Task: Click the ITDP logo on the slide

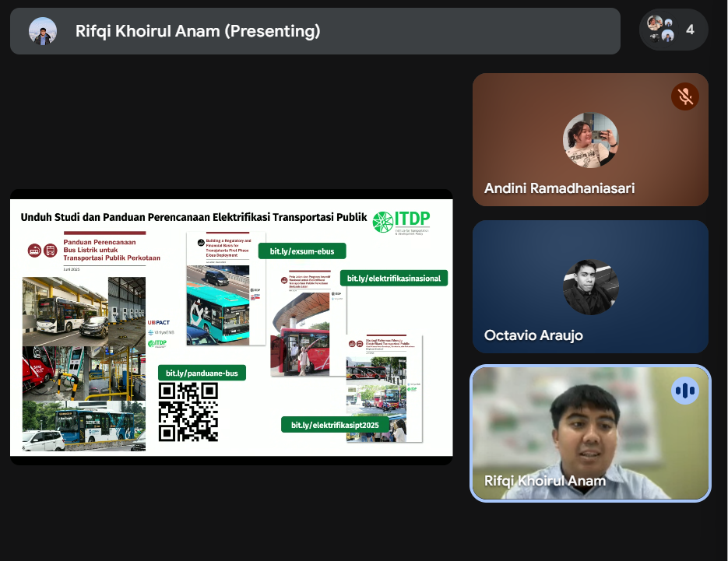Action: point(401,221)
